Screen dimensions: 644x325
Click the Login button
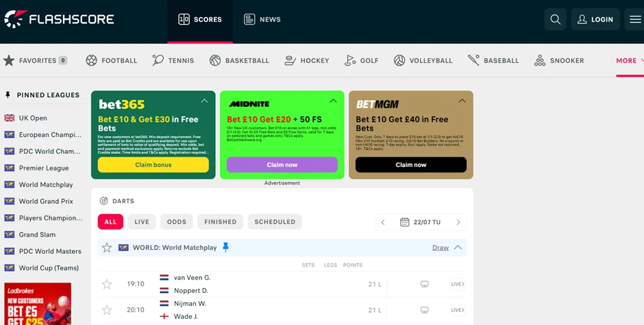point(595,19)
